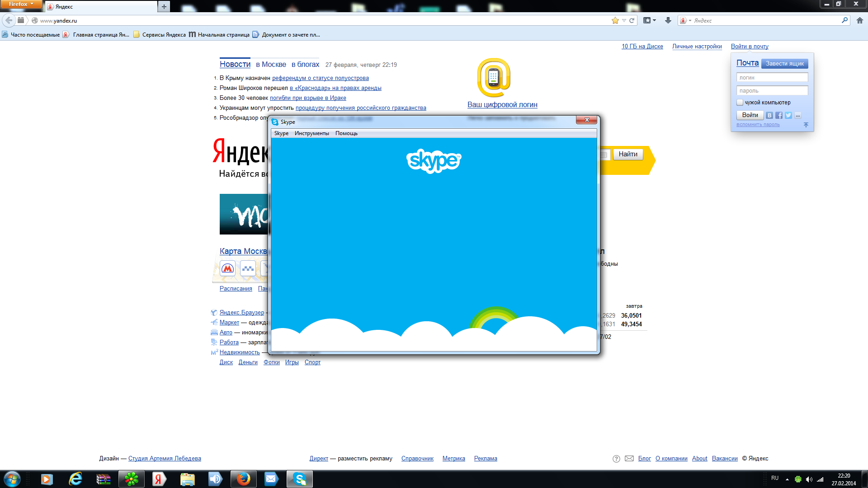Open референдум о статусе полуострова news
Image resolution: width=868 pixels, height=488 pixels.
tap(320, 78)
